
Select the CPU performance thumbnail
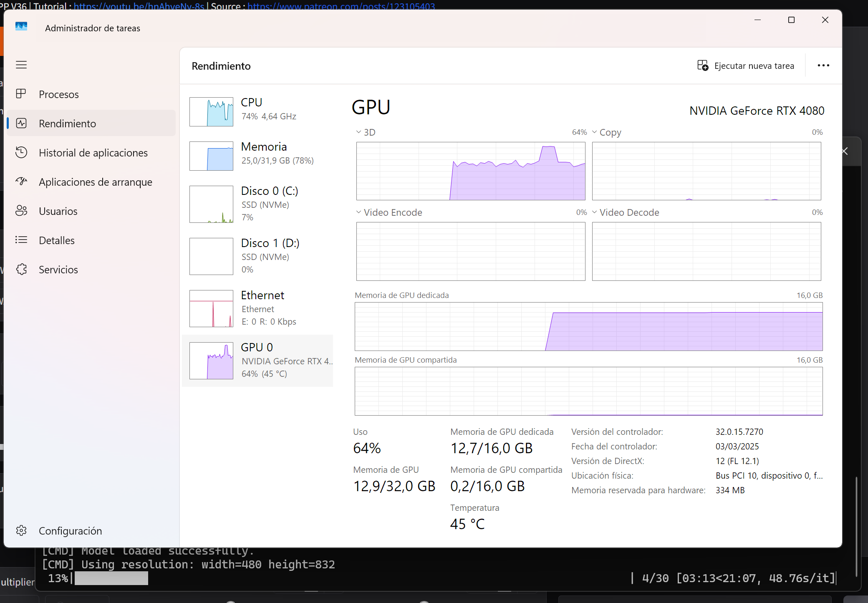(x=211, y=111)
